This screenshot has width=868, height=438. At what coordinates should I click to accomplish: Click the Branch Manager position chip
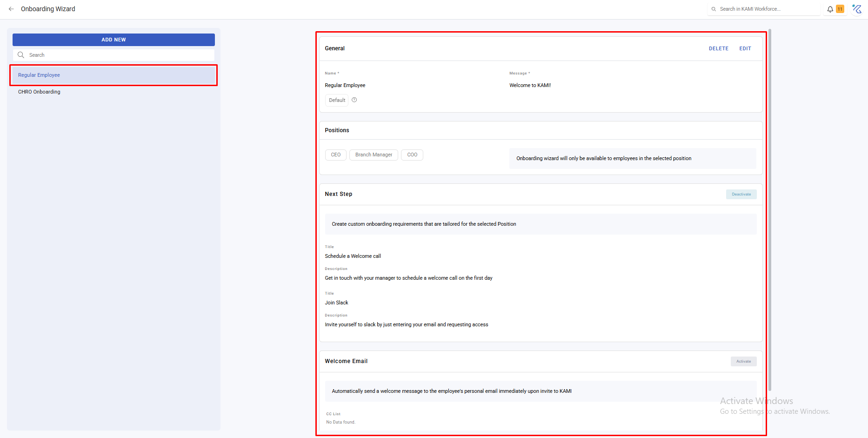374,155
